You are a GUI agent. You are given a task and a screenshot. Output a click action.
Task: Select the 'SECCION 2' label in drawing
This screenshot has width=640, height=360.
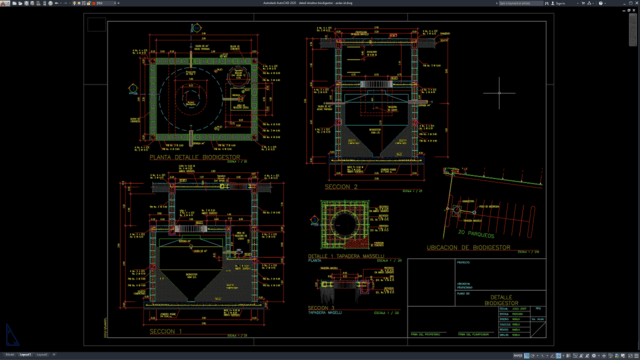[341, 187]
